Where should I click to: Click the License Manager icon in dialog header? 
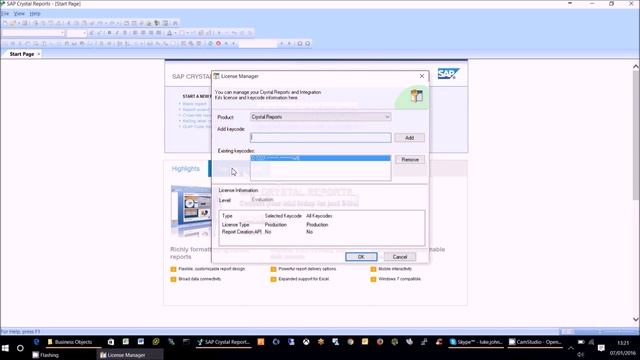(x=416, y=96)
